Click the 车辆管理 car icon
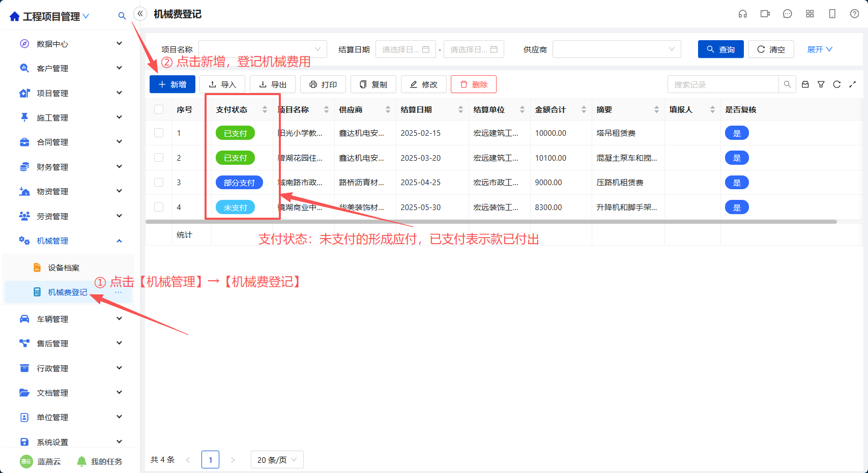This screenshot has width=868, height=473. point(24,319)
